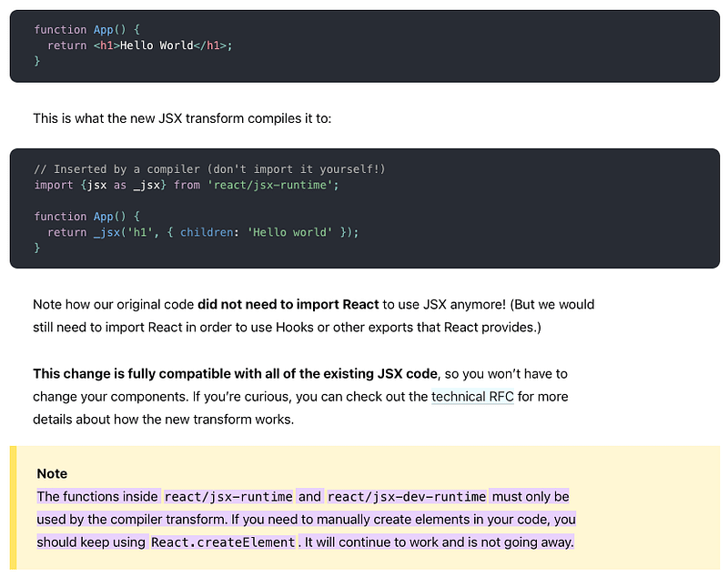728x588 pixels.
Task: Click the closing brace of the first code block
Action: pyautogui.click(x=37, y=61)
